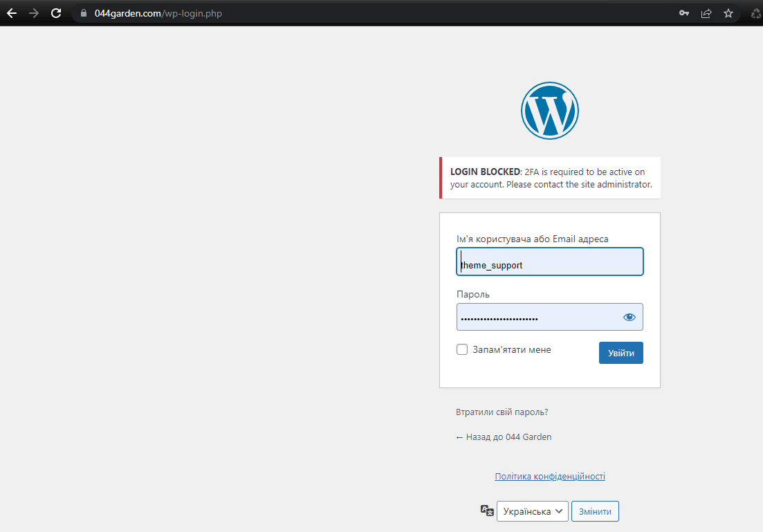
Task: Show password with the eye icon
Action: coord(629,318)
